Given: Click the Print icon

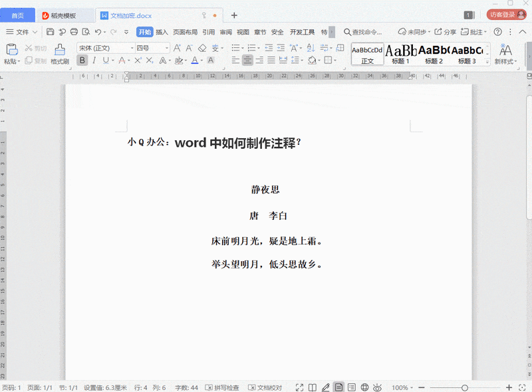Looking at the screenshot, I should (x=74, y=32).
